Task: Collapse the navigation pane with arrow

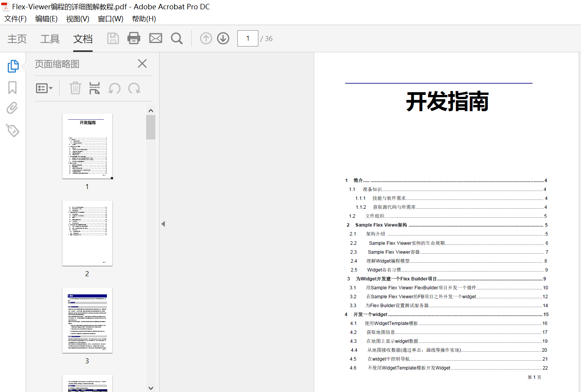Action: click(x=163, y=224)
